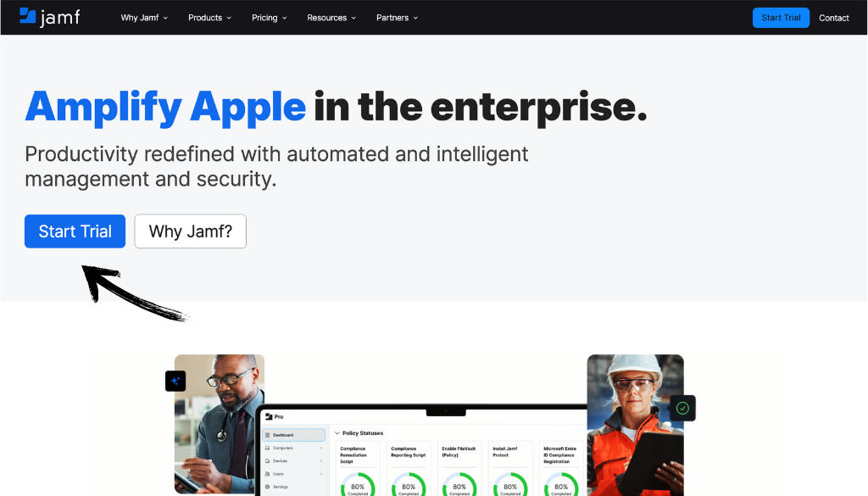Click the Users icon in the sidebar
This screenshot has height=496, width=868.
pos(266,473)
